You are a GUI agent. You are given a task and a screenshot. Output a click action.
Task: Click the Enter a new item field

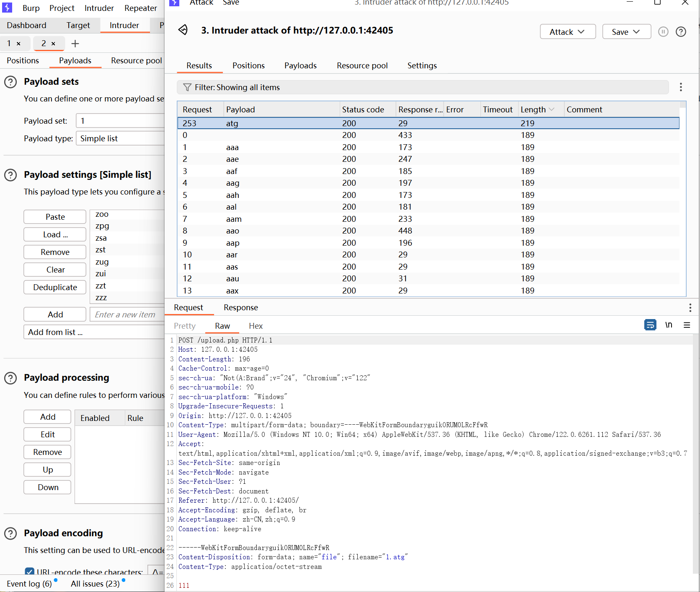point(127,314)
